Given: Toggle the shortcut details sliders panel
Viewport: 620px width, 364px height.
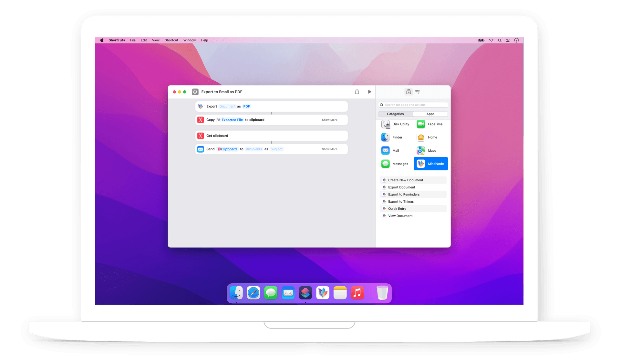Looking at the screenshot, I should coord(417,92).
